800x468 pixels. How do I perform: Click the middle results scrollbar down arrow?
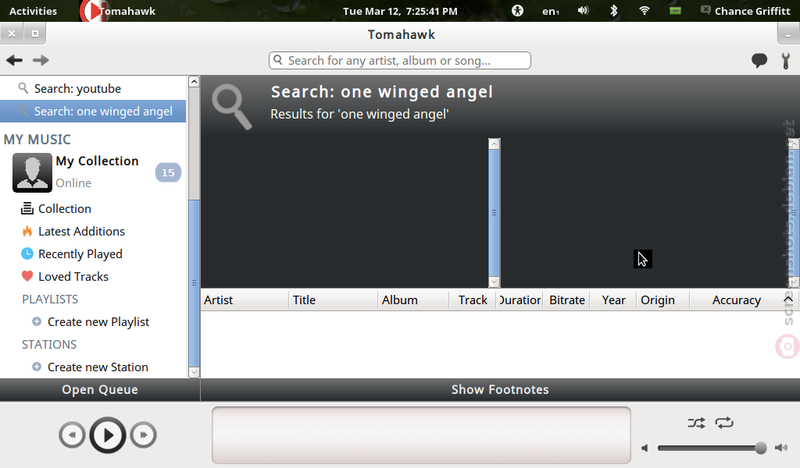coord(494,282)
